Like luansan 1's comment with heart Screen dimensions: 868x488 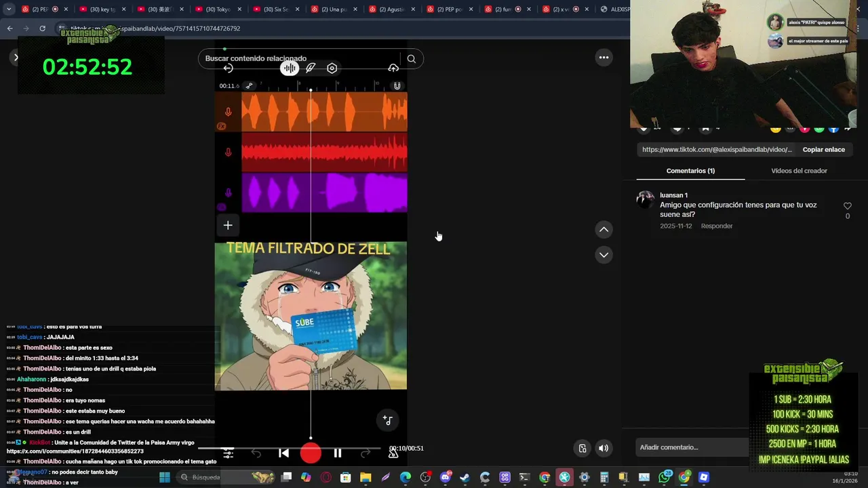pyautogui.click(x=847, y=206)
